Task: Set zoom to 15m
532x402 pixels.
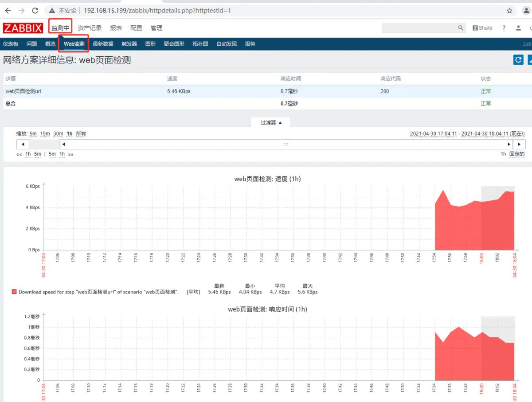Action: [45, 134]
